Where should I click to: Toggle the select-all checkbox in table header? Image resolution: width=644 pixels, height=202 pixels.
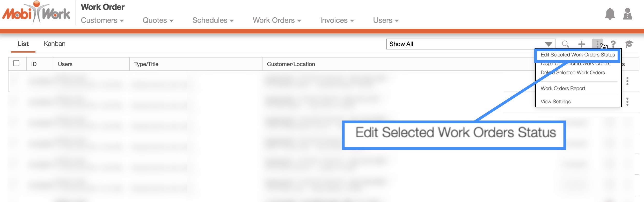[x=16, y=63]
